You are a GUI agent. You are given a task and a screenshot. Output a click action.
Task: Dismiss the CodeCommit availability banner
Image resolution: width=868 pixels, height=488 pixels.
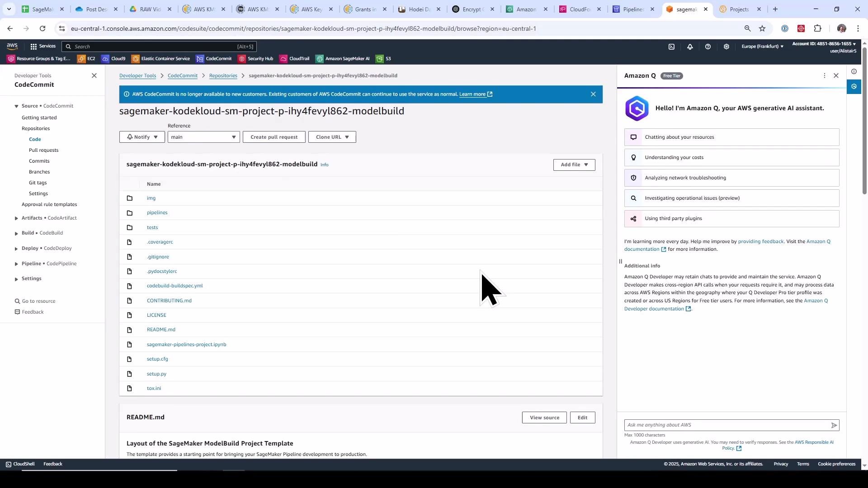tap(593, 94)
